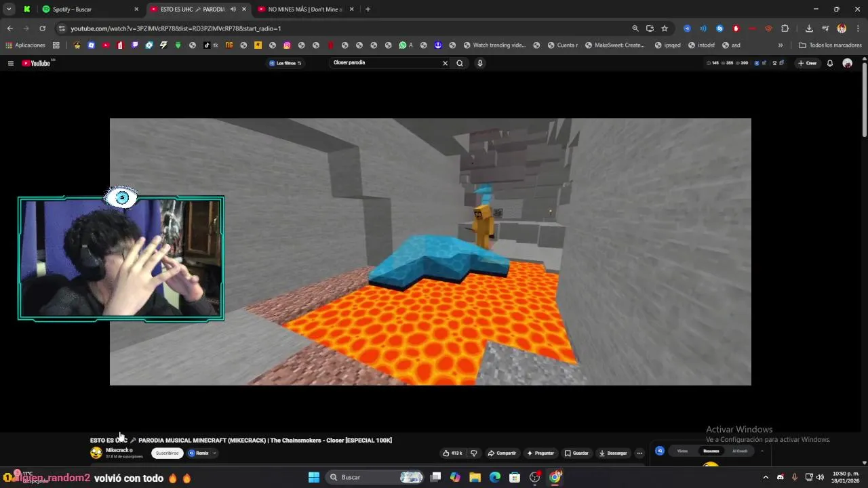Go back with the browser back arrow
The height and width of the screenshot is (488, 868).
point(9,28)
